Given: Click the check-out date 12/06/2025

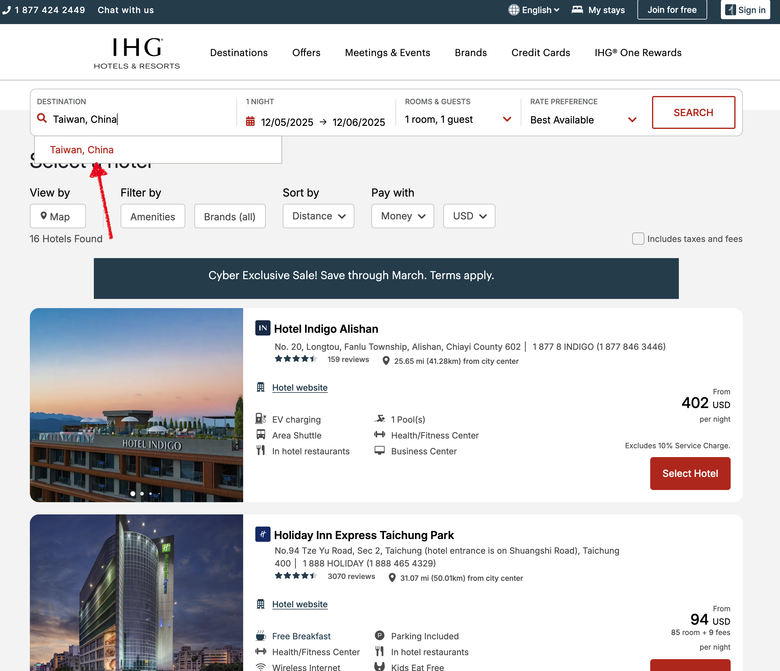Looking at the screenshot, I should click(x=359, y=122).
